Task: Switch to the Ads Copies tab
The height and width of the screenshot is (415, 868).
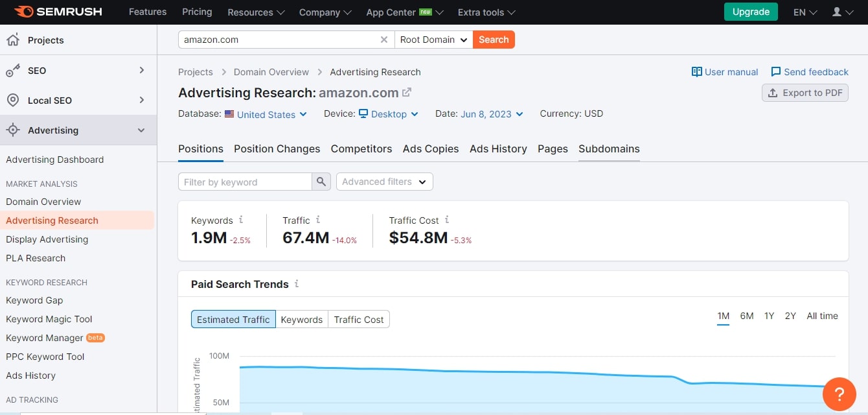Action: point(431,148)
